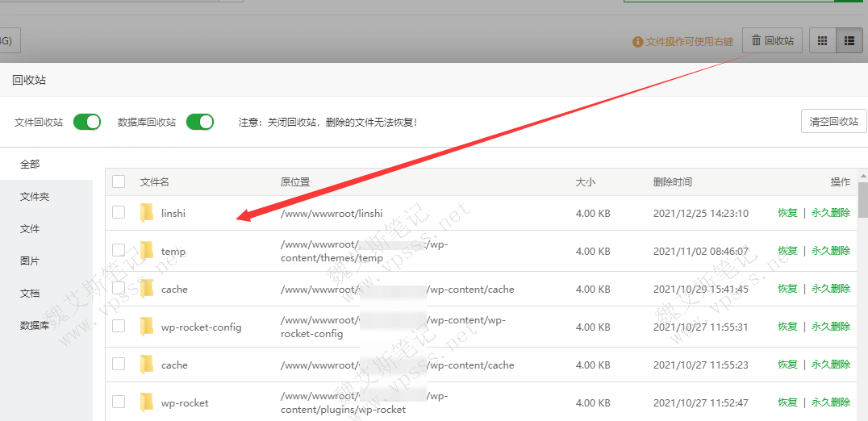Click the grid view icon
Image resolution: width=868 pixels, height=421 pixels.
822,41
